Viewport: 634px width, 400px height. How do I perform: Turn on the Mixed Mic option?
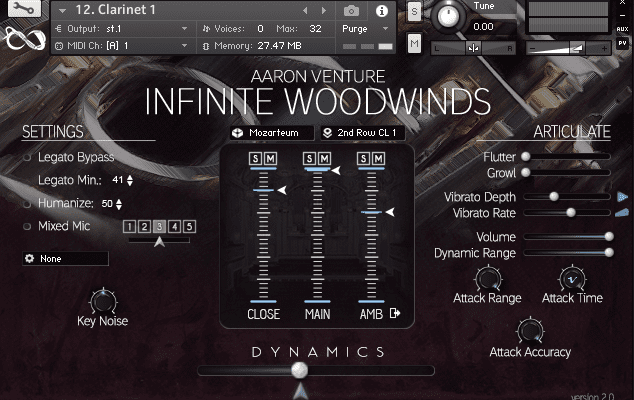[x=27, y=226]
